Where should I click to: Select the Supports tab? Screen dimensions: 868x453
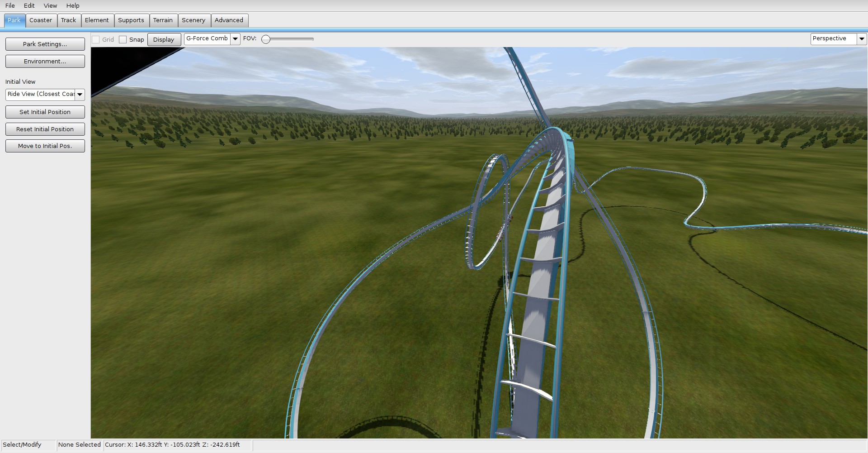[131, 20]
